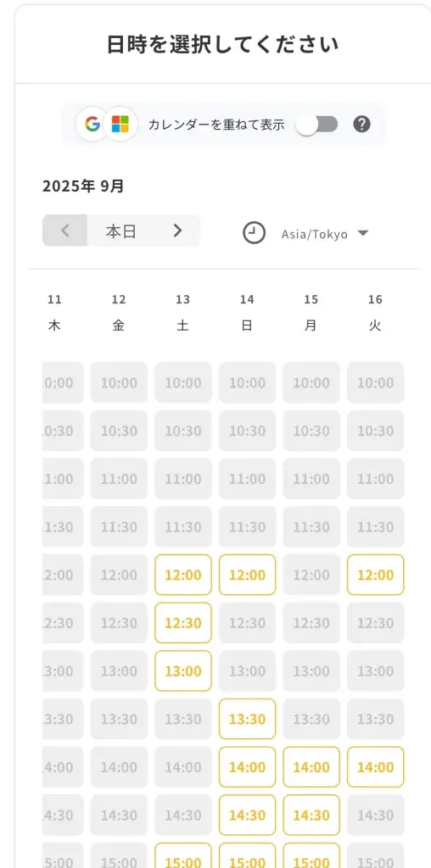The image size is (431, 868).
Task: Pick 14:00 slot on Tuesday 16
Action: [376, 767]
